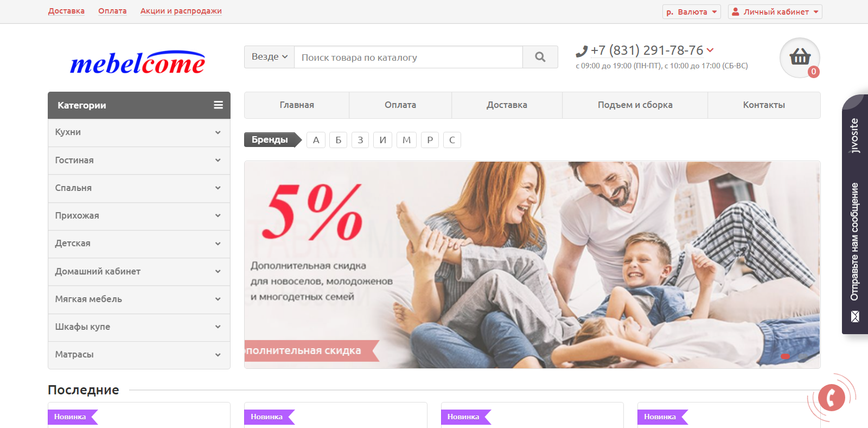Expand the Кухни category chevron
The width and height of the screenshot is (868, 428).
coord(218,132)
